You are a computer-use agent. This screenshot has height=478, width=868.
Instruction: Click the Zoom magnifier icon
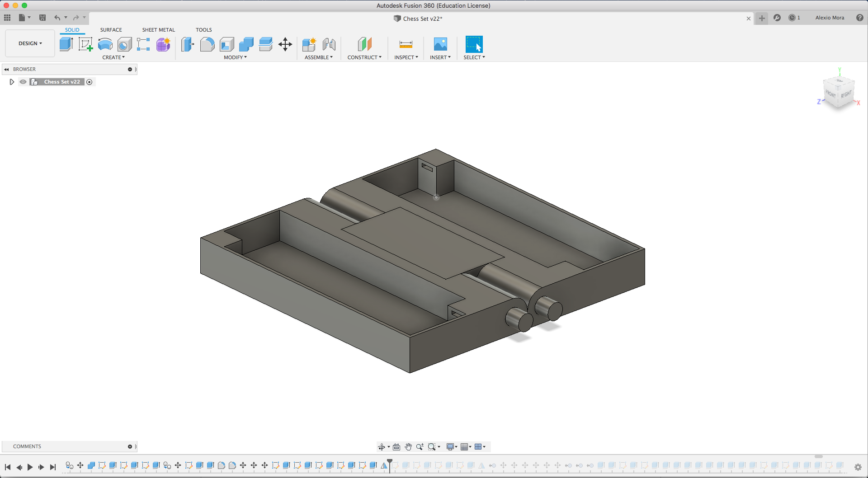(420, 447)
